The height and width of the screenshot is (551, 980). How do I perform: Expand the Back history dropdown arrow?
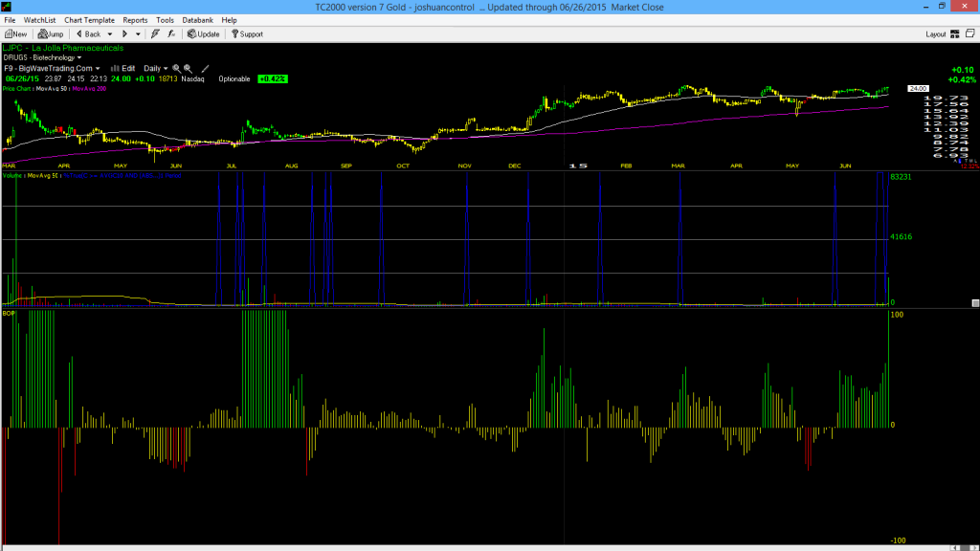click(110, 34)
